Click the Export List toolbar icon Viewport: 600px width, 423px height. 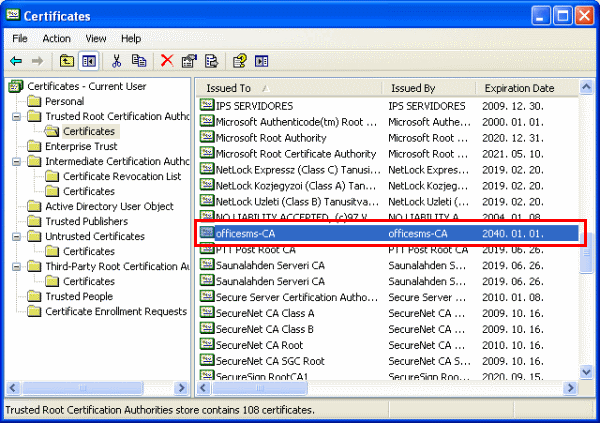click(x=212, y=61)
